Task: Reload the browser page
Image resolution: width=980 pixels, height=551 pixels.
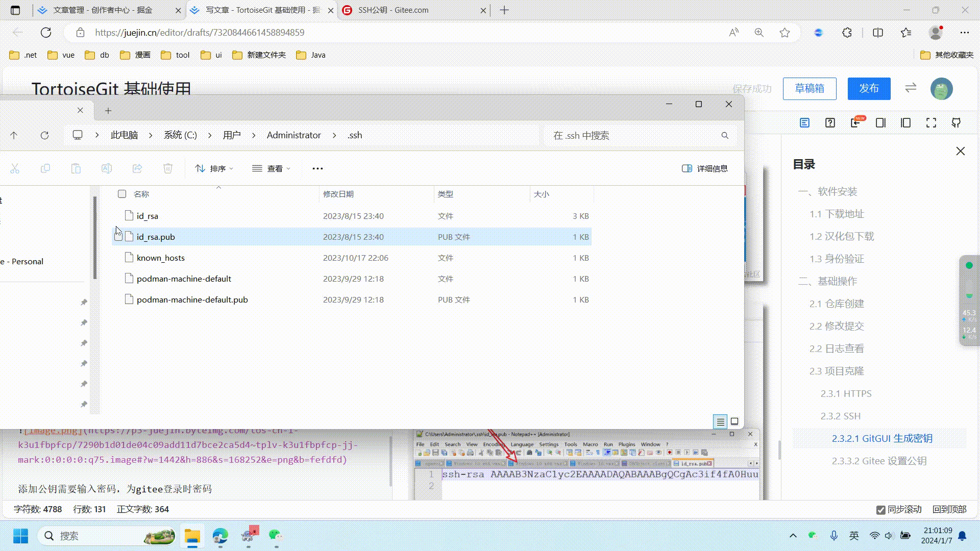Action: coord(46,33)
